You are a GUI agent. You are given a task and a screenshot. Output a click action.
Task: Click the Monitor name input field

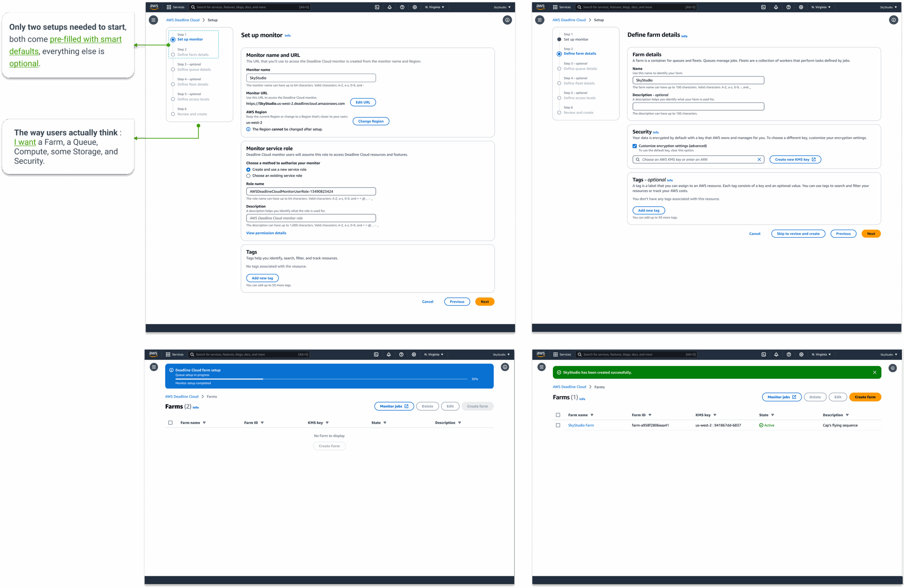[x=311, y=78]
